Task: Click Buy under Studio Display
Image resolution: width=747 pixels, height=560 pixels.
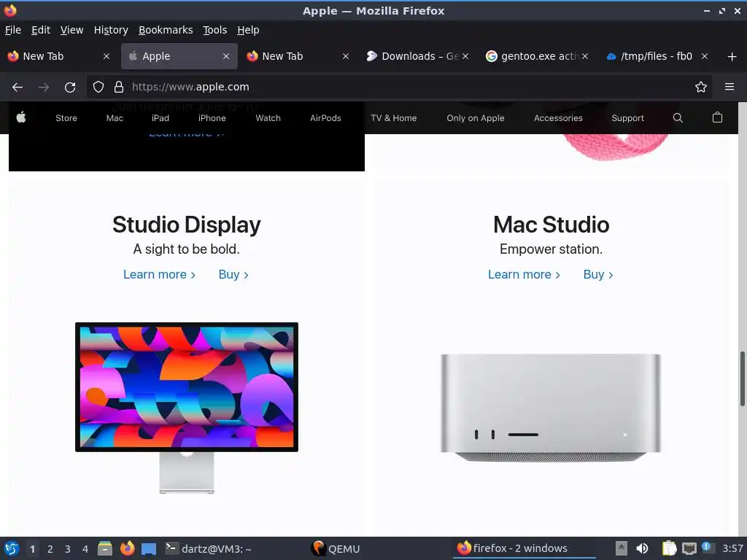Action: point(233,275)
